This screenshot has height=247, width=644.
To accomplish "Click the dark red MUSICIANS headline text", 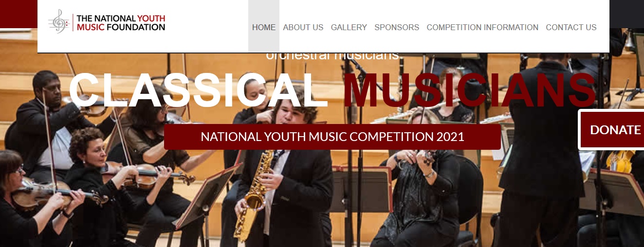I will pos(469,91).
